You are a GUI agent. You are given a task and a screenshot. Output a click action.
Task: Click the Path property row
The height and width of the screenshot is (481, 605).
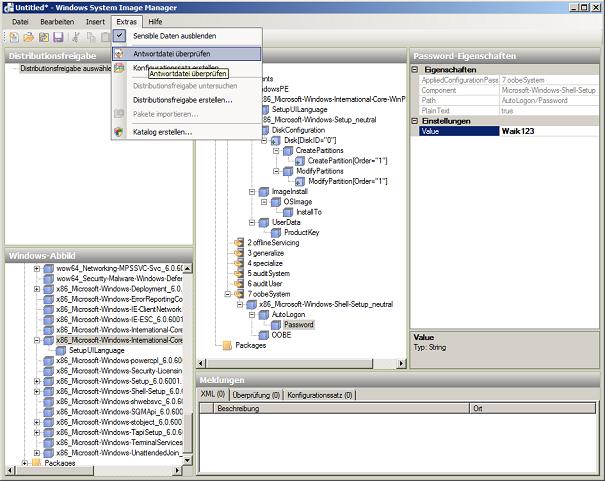pyautogui.click(x=509, y=100)
